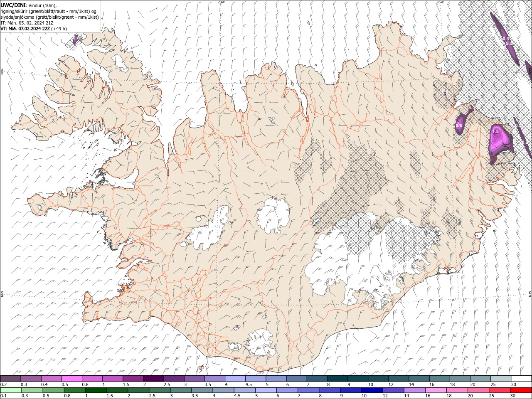Select the 'IT: Mán. 05. 02. 2024 21Z' line
The image size is (532, 399).
coord(27,23)
